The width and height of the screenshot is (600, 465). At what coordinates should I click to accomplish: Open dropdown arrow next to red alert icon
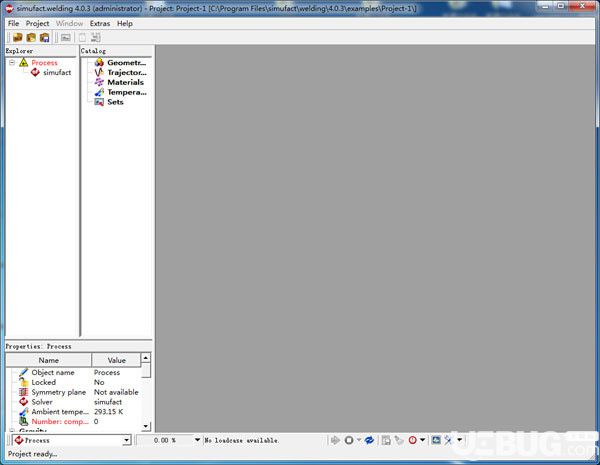(x=422, y=440)
